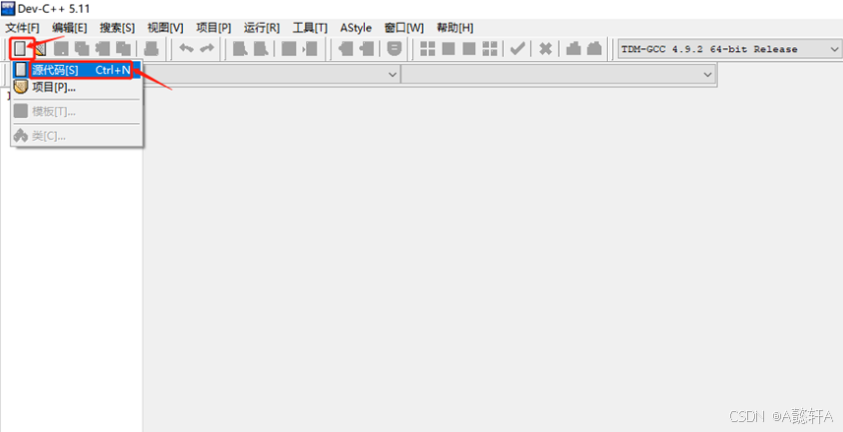
Task: Click the Close file toolbar icon
Action: [x=103, y=49]
